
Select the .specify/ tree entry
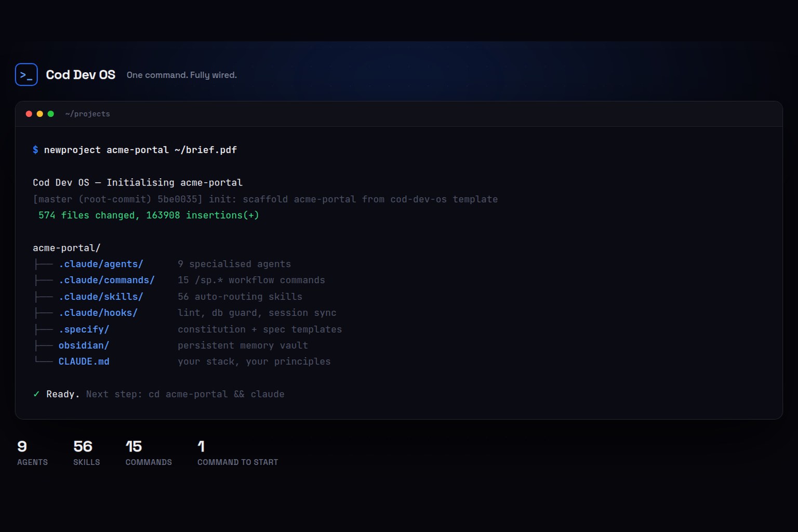(x=84, y=329)
